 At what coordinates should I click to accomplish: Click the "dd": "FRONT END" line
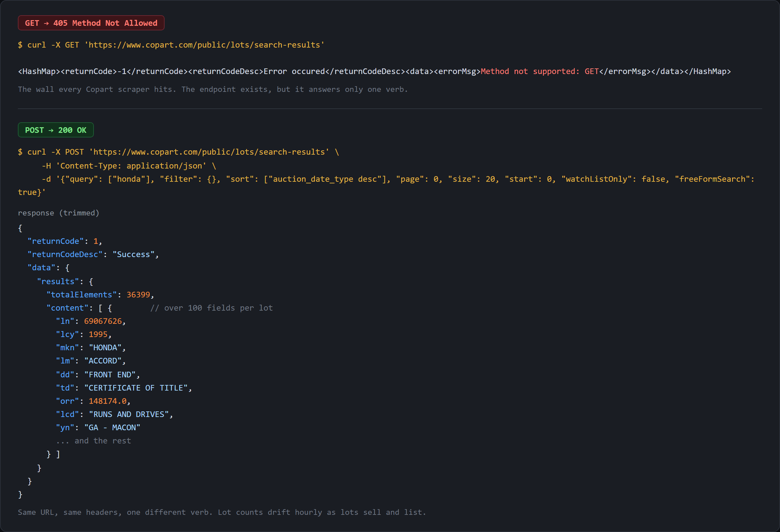click(98, 374)
